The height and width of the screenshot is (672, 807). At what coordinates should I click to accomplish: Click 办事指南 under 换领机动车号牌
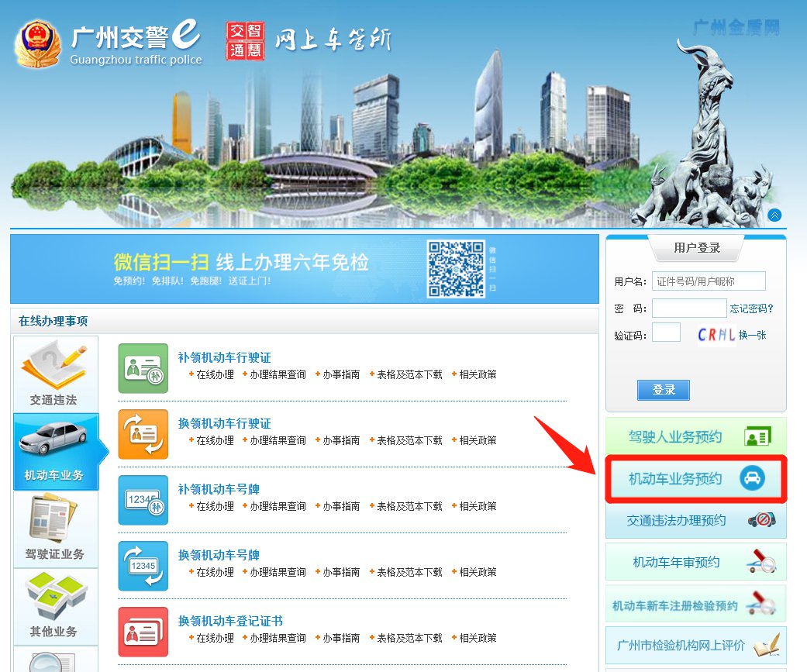click(341, 572)
